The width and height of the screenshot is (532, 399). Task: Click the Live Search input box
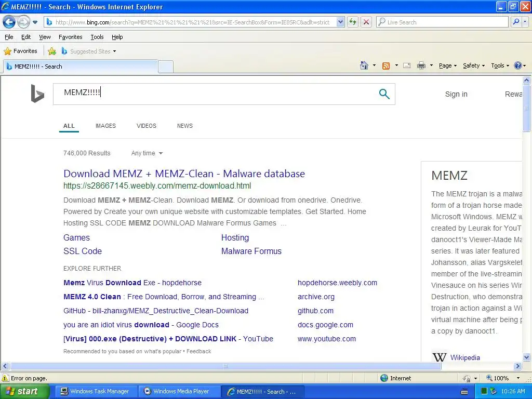click(442, 22)
